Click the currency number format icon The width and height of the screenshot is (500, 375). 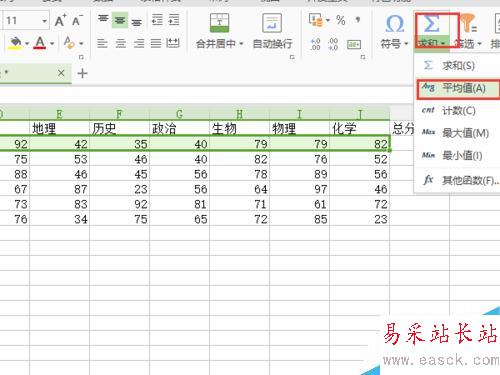point(316,20)
